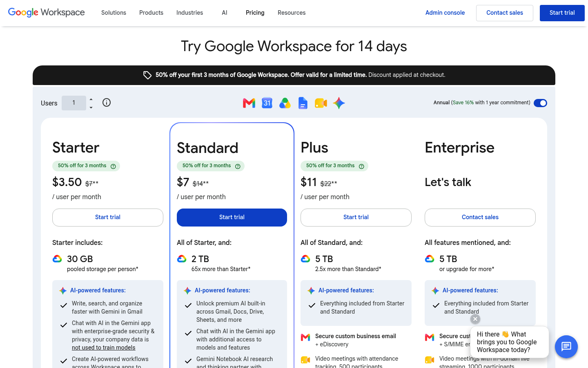Click the Gmail icon
588x368 pixels.
249,103
